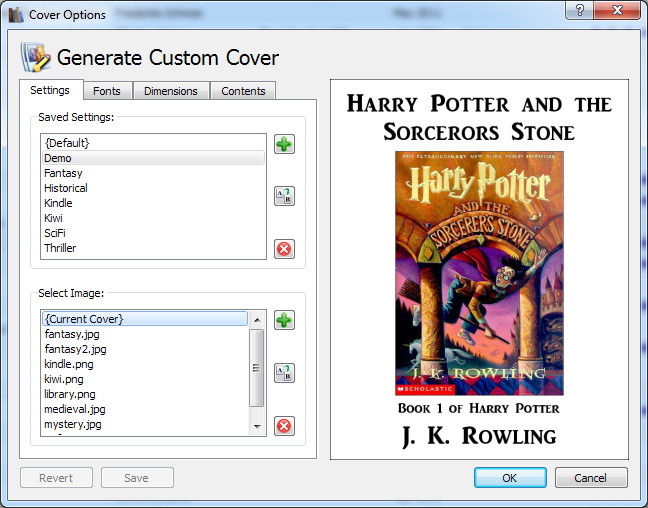Select the SciFi saved setting
Viewport: 648px width, 508px height.
[x=153, y=233]
